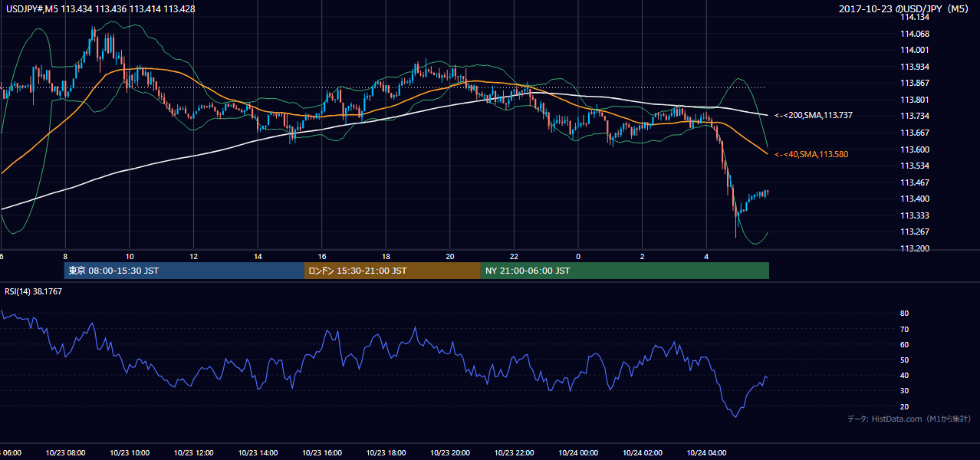The image size is (980, 460).
Task: Click the 10/23 10:00 time axis label
Action: (130, 453)
